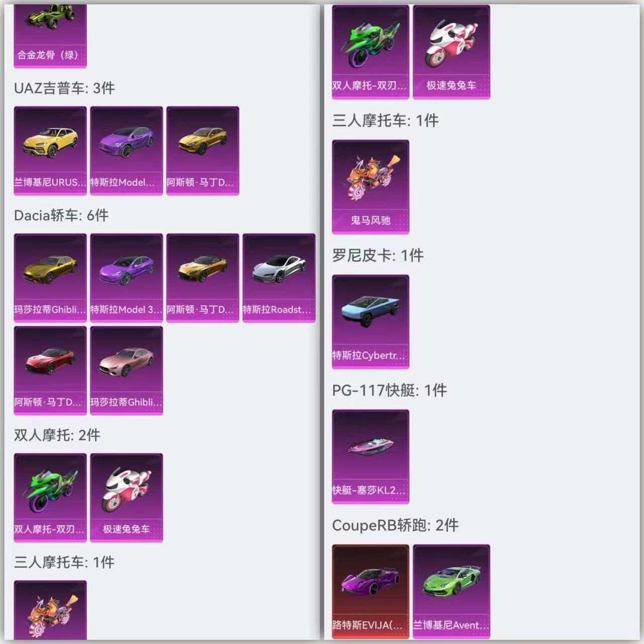Screen dimensions: 644x644
Task: Click the 罗尼皮卡: 1件 category heading
Action: [378, 256]
